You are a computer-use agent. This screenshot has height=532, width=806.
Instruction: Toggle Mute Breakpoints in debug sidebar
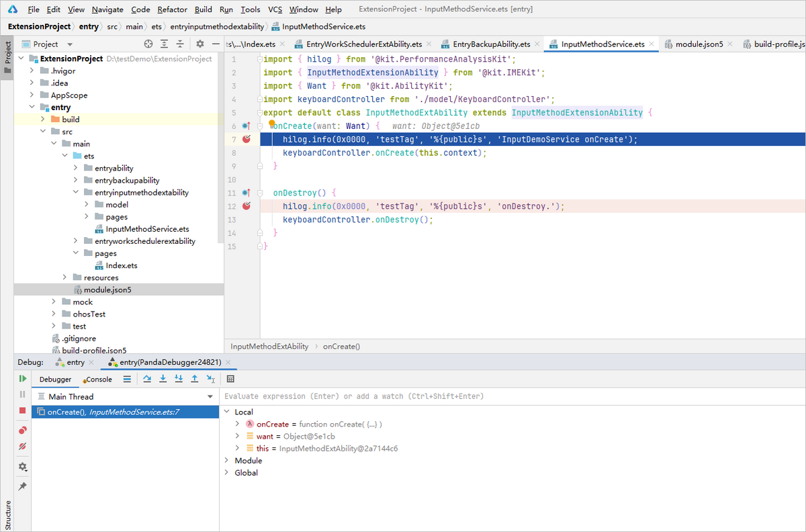pyautogui.click(x=22, y=446)
